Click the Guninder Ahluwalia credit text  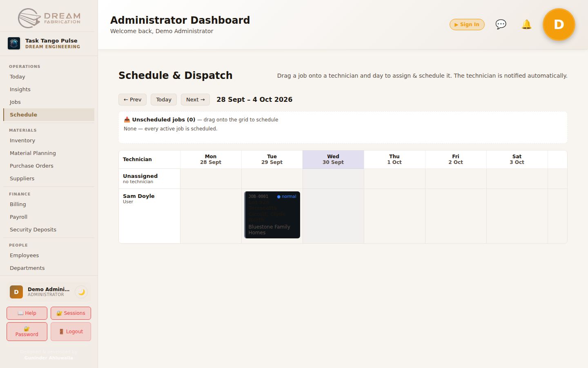[49, 358]
